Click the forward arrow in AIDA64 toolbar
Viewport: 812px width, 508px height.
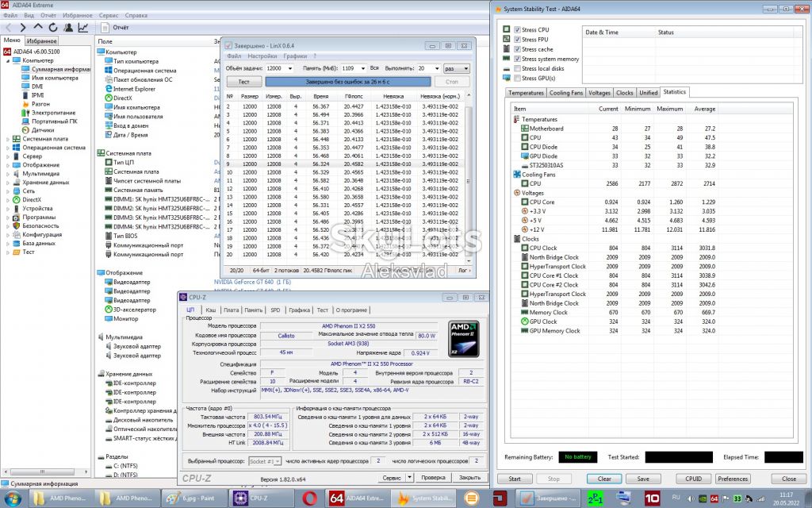click(23, 28)
